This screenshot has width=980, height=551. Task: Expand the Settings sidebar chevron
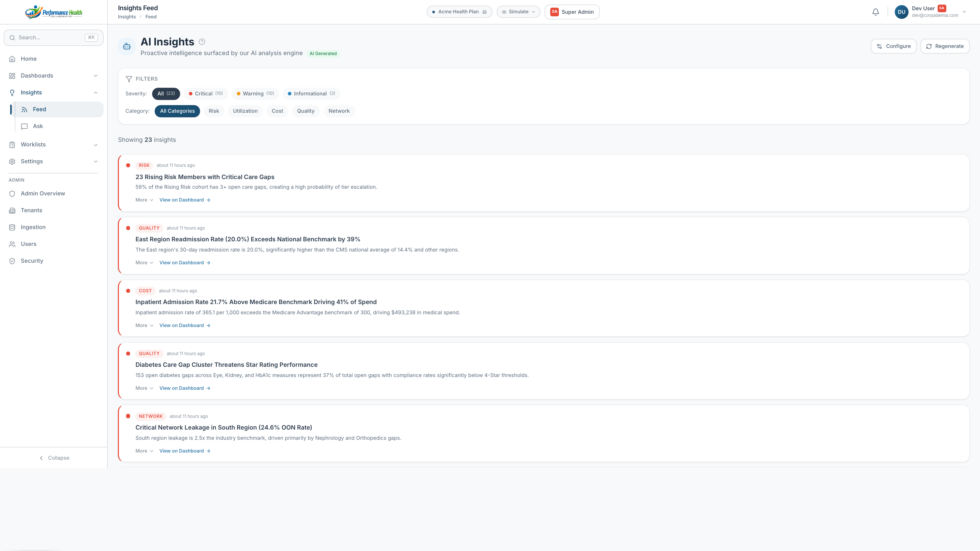95,162
